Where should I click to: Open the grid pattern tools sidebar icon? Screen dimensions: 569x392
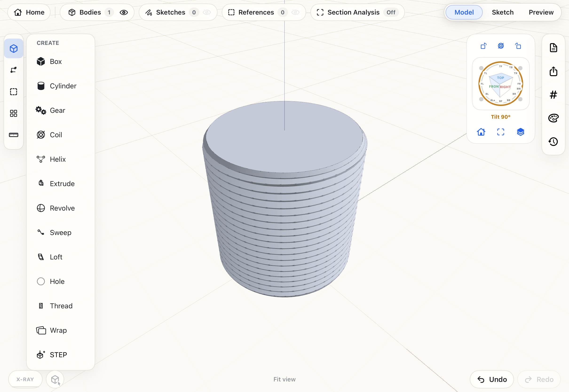pos(13,113)
